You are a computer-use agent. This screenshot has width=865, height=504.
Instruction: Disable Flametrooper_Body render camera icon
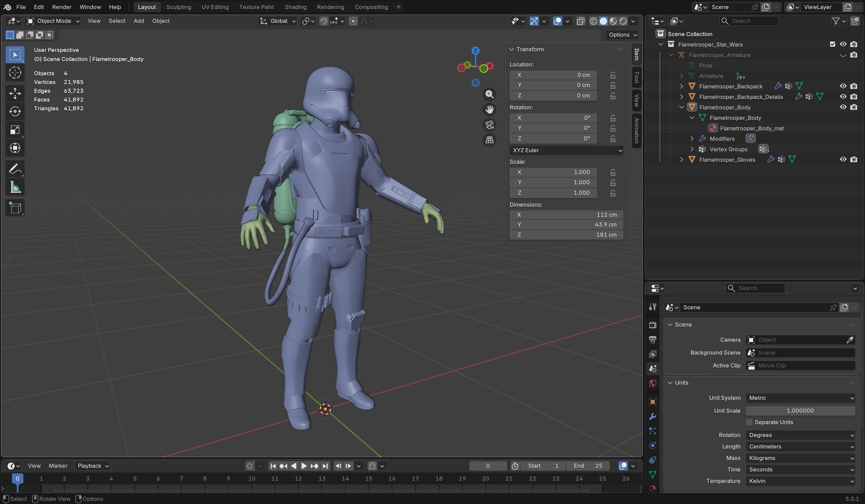click(x=854, y=107)
